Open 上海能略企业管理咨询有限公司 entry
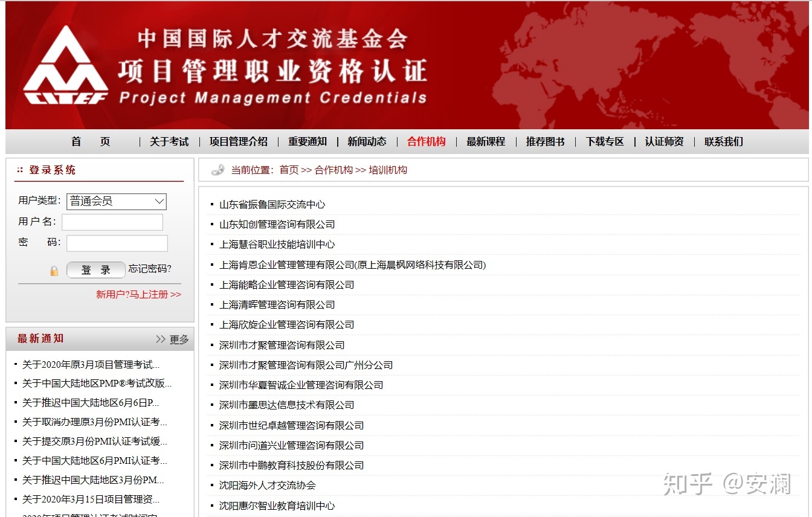This screenshot has width=812, height=517. 286,284
